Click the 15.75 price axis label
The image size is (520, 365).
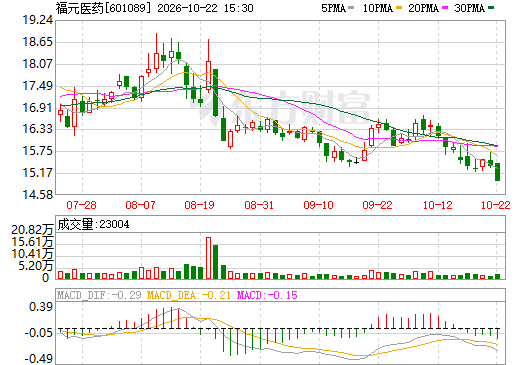pos(38,151)
